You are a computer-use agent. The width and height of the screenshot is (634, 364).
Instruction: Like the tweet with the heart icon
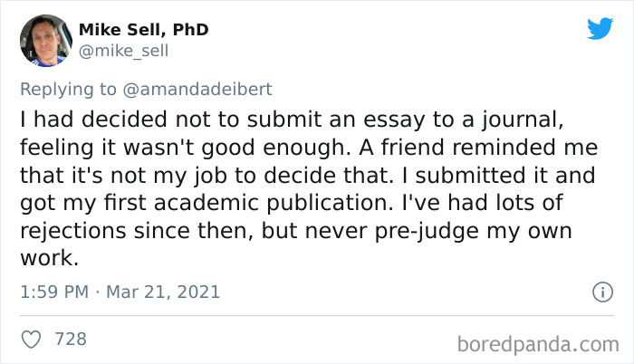(x=33, y=339)
